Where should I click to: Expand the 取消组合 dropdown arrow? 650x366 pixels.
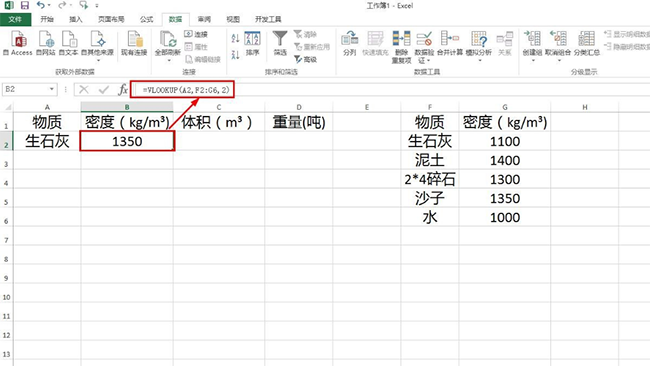click(x=559, y=60)
